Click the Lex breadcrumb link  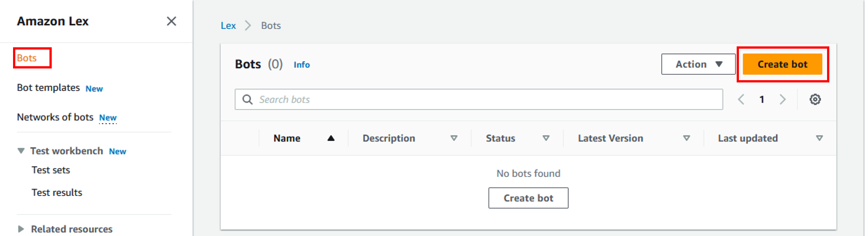[228, 26]
